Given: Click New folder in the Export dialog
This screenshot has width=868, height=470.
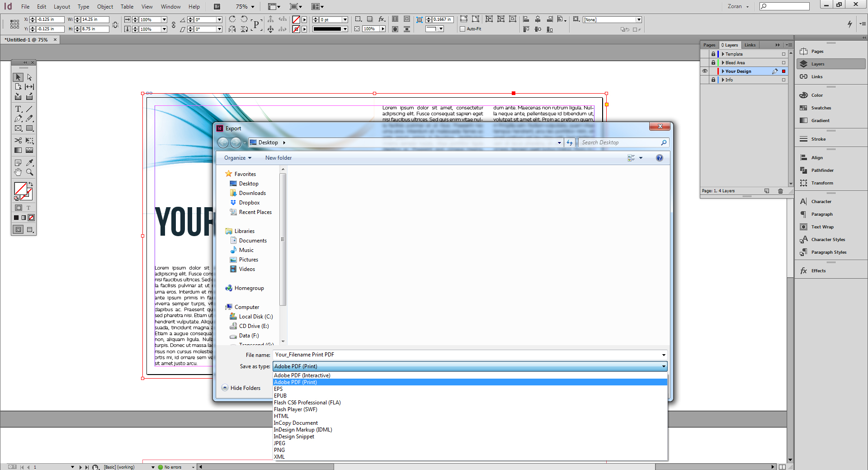Looking at the screenshot, I should coord(278,157).
